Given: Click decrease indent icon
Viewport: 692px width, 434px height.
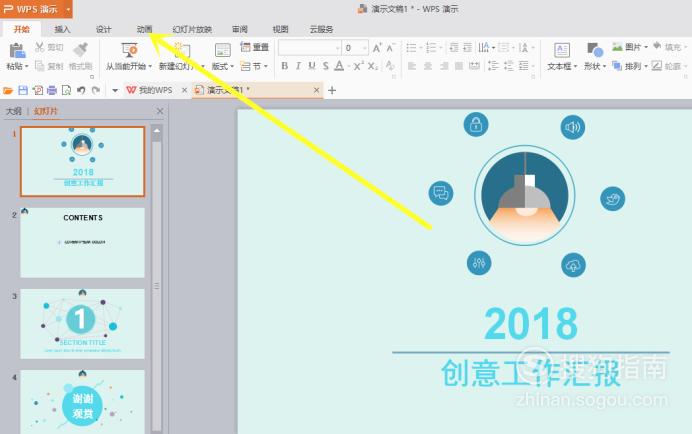Looking at the screenshot, I should (454, 48).
